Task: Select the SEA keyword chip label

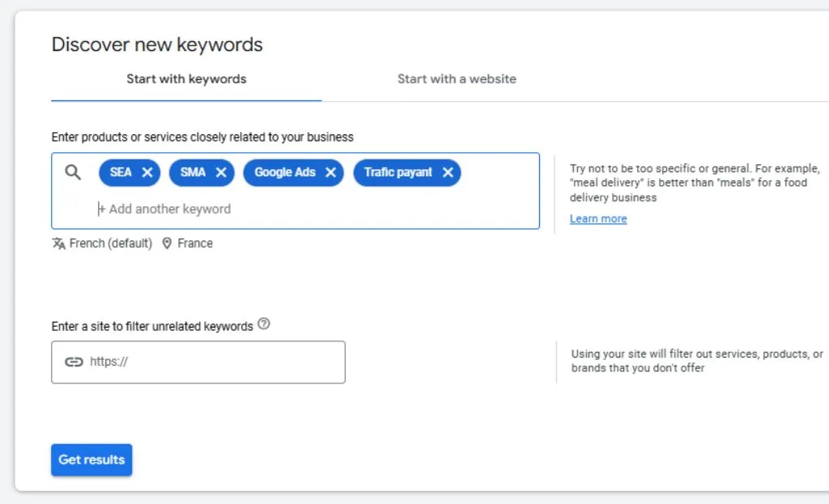Action: pyautogui.click(x=121, y=172)
